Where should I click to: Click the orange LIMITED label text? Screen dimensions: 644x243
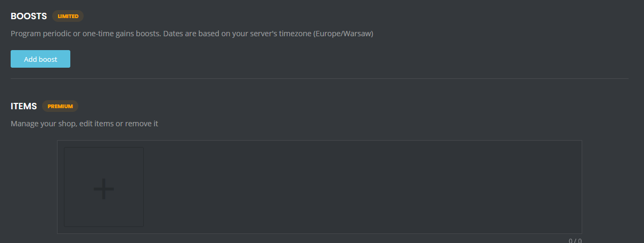click(68, 16)
